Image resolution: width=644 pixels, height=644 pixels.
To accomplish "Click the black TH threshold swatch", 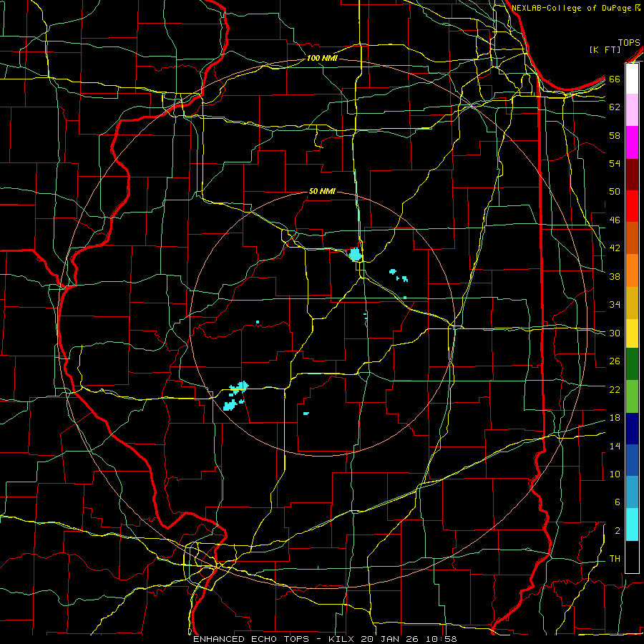I will point(632,557).
